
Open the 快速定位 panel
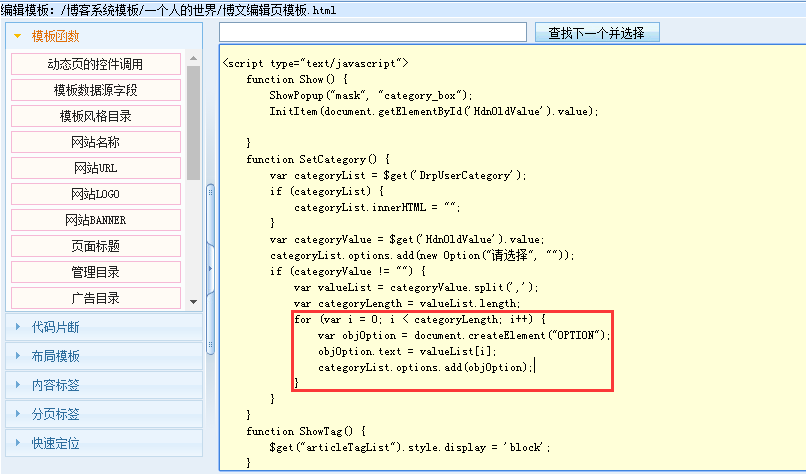pyautogui.click(x=55, y=443)
